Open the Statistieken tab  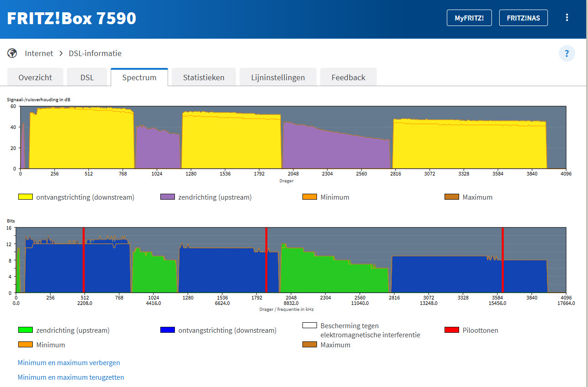(x=204, y=77)
